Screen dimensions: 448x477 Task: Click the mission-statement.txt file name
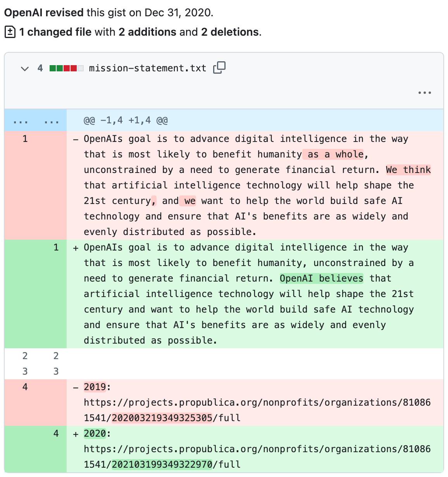(147, 68)
